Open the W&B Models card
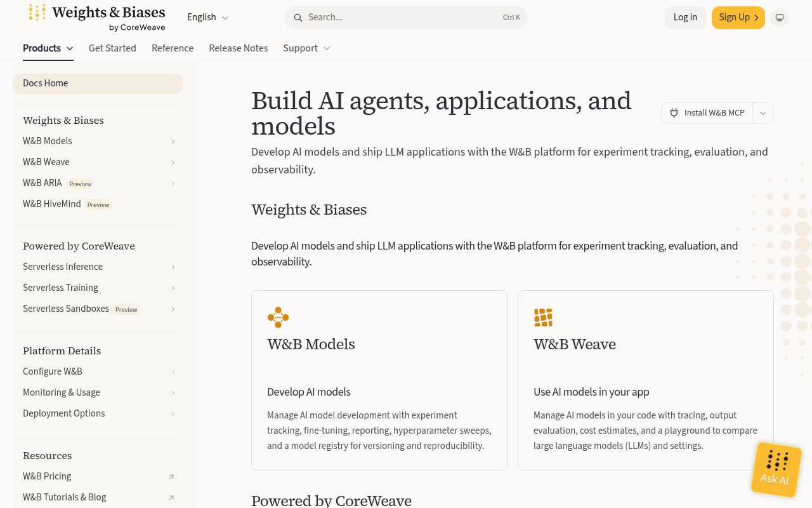The image size is (812, 508). pyautogui.click(x=379, y=380)
